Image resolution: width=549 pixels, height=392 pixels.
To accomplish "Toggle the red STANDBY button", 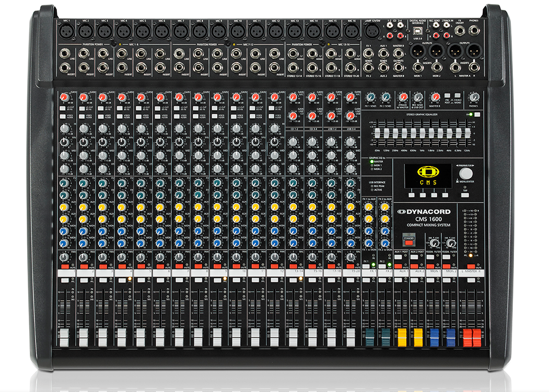I will [409, 243].
